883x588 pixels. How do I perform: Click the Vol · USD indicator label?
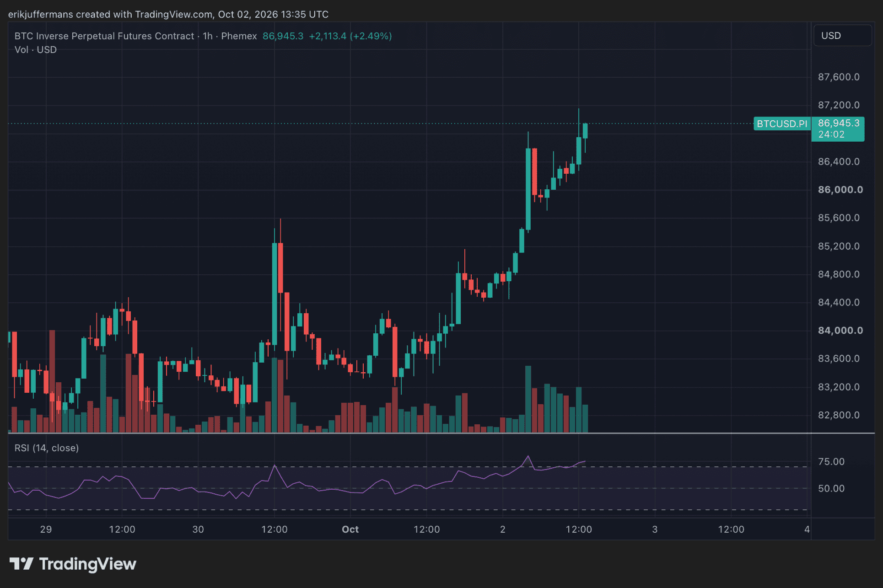pyautogui.click(x=36, y=50)
